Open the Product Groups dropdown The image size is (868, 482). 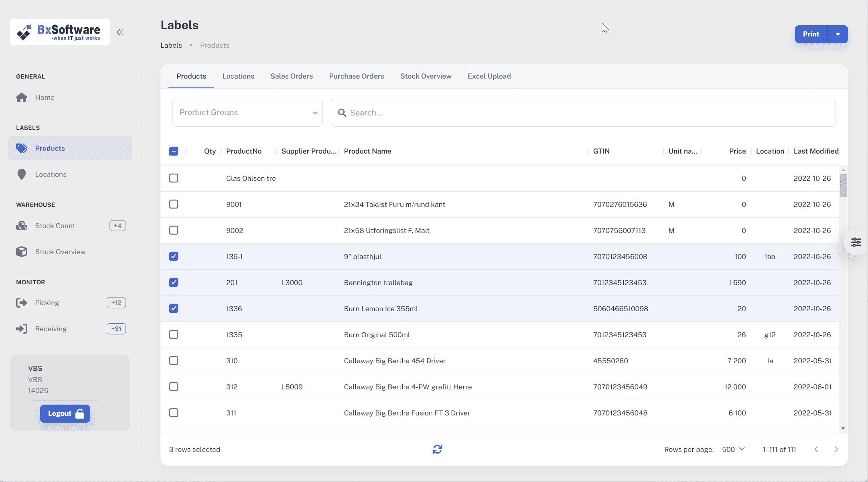click(x=247, y=113)
